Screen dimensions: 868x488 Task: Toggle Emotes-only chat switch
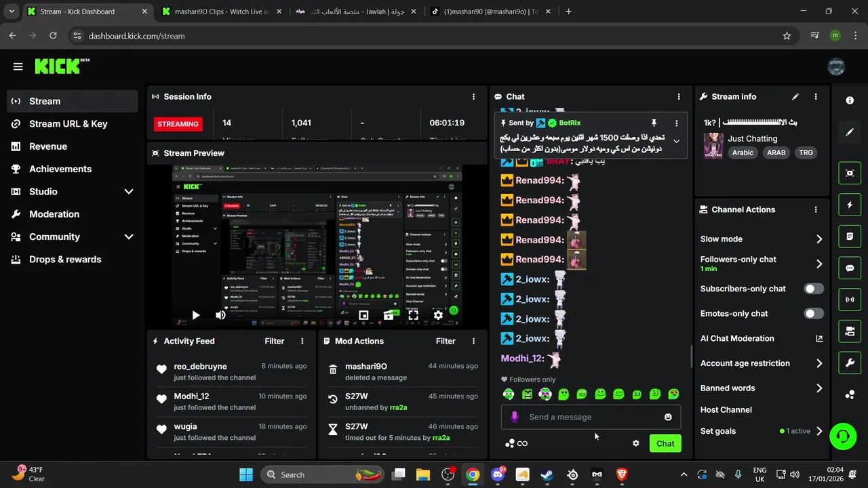tap(814, 313)
